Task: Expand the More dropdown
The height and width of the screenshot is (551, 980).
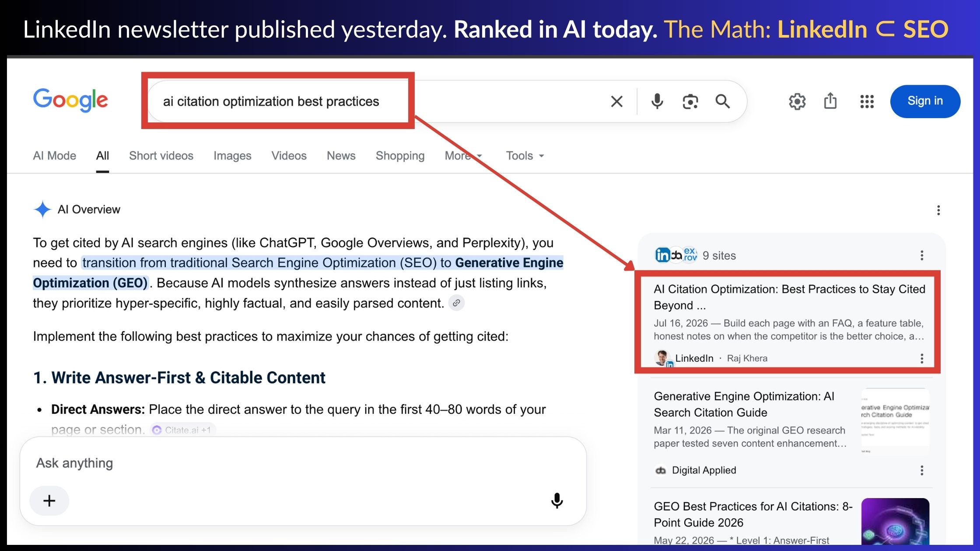Action: pyautogui.click(x=463, y=156)
